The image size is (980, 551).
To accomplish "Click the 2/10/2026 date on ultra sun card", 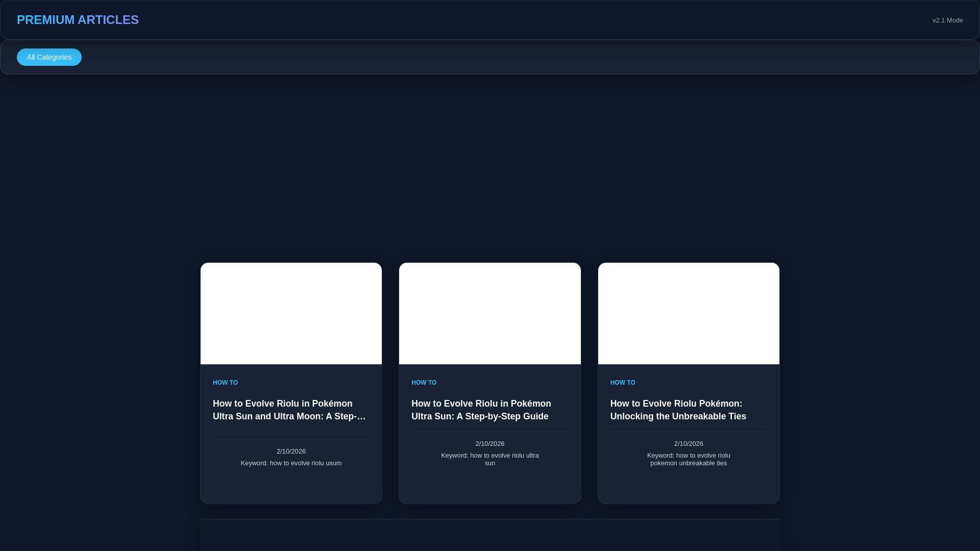I will (489, 444).
